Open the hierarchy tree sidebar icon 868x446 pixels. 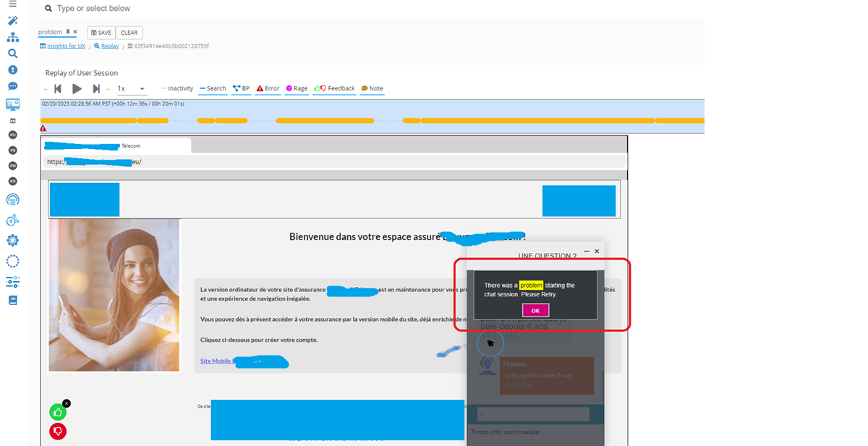pyautogui.click(x=12, y=38)
